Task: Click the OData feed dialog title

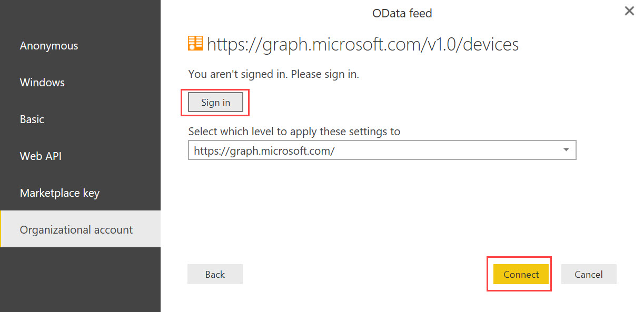Action: tap(402, 14)
